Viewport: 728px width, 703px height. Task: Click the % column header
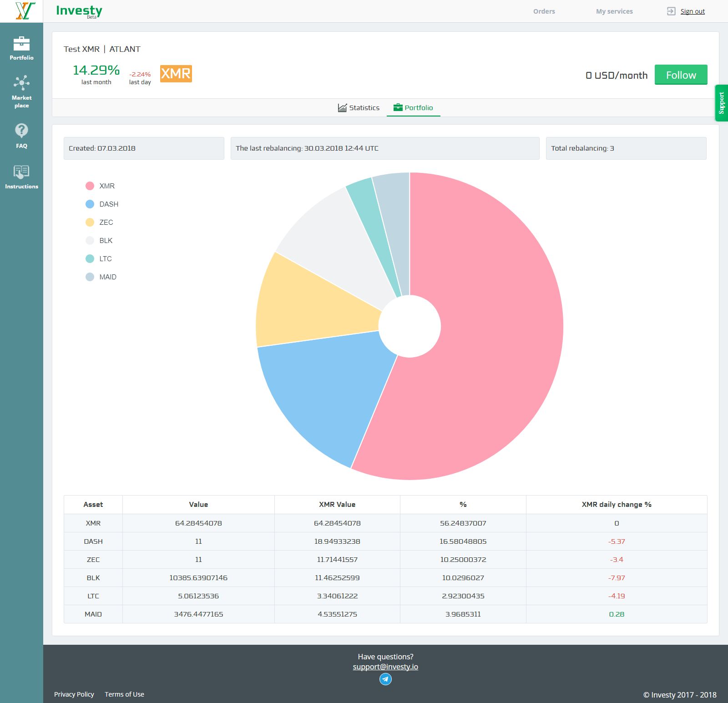click(463, 504)
